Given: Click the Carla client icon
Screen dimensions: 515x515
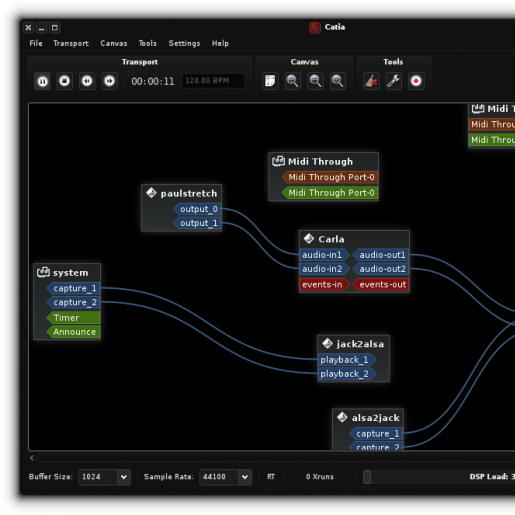Looking at the screenshot, I should [x=309, y=238].
